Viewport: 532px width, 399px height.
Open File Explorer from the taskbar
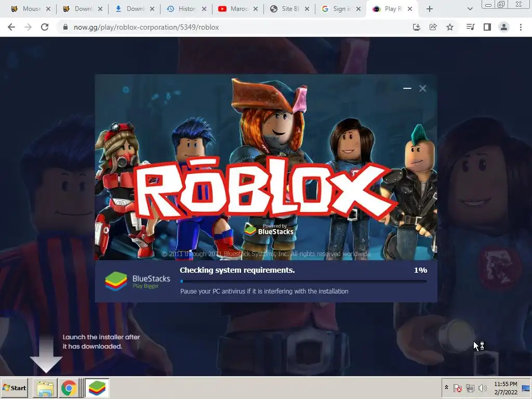click(x=45, y=388)
